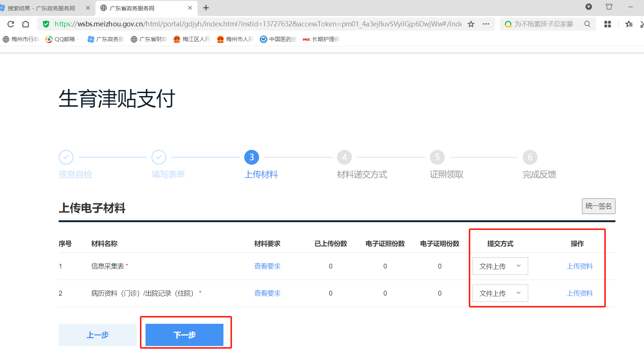Reload the current page
This screenshot has width=644, height=349.
coord(10,24)
